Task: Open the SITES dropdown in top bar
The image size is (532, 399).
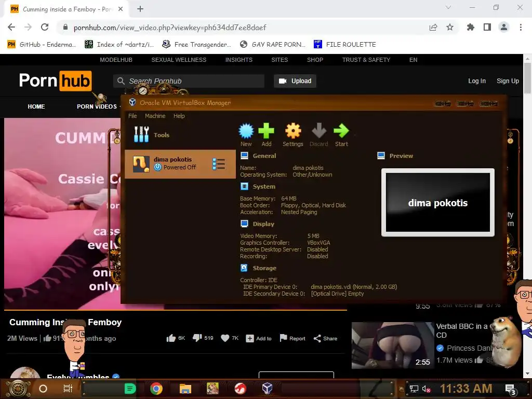Action: pos(280,60)
